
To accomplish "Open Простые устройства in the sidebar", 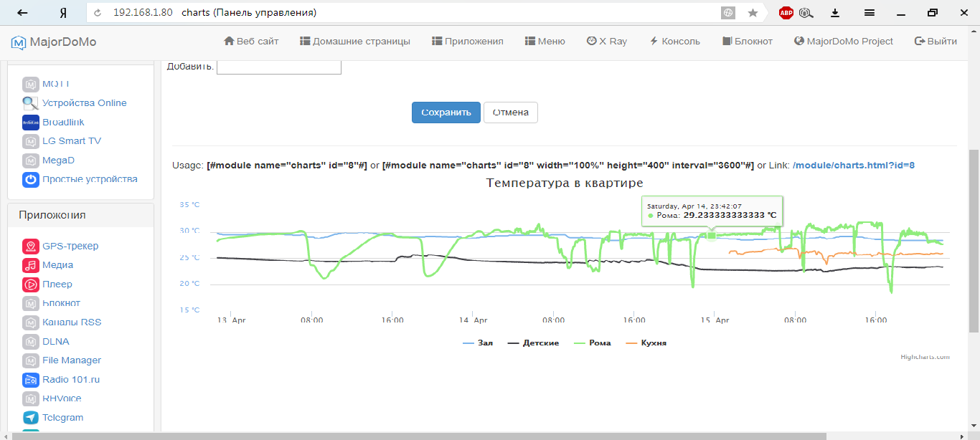I will pos(90,179).
